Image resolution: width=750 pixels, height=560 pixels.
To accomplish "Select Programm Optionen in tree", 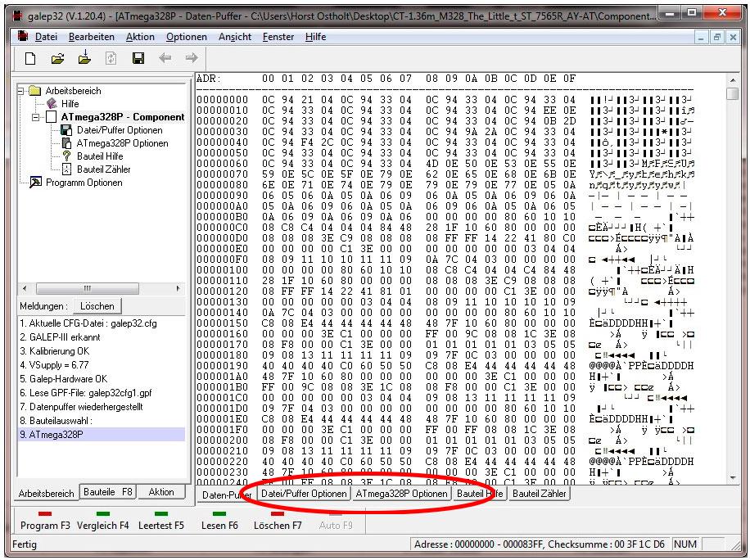I will pos(84,183).
